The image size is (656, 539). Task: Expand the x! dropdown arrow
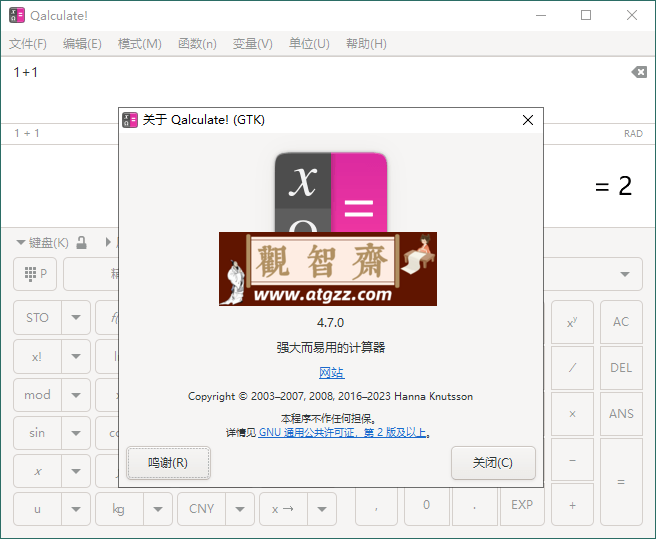pyautogui.click(x=76, y=357)
